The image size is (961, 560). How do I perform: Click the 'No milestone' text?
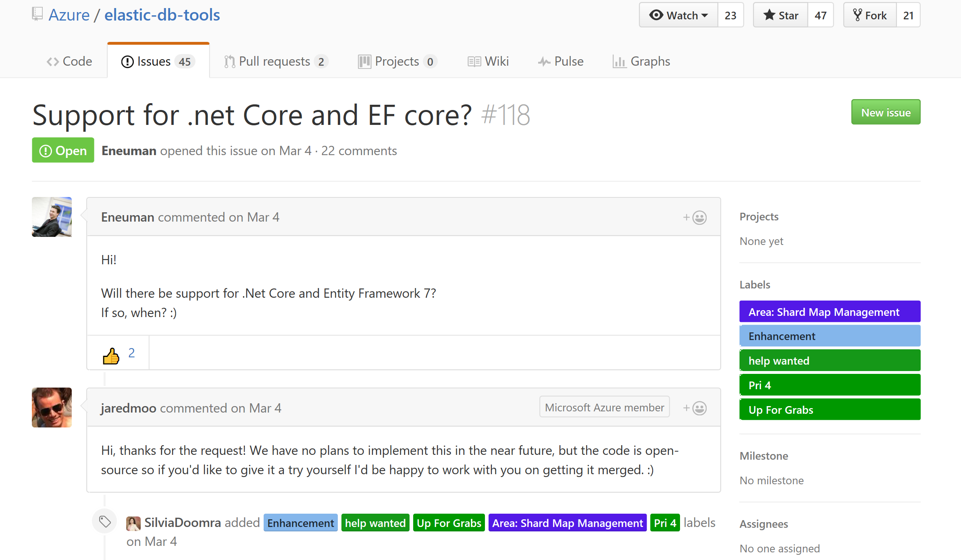pyautogui.click(x=772, y=480)
